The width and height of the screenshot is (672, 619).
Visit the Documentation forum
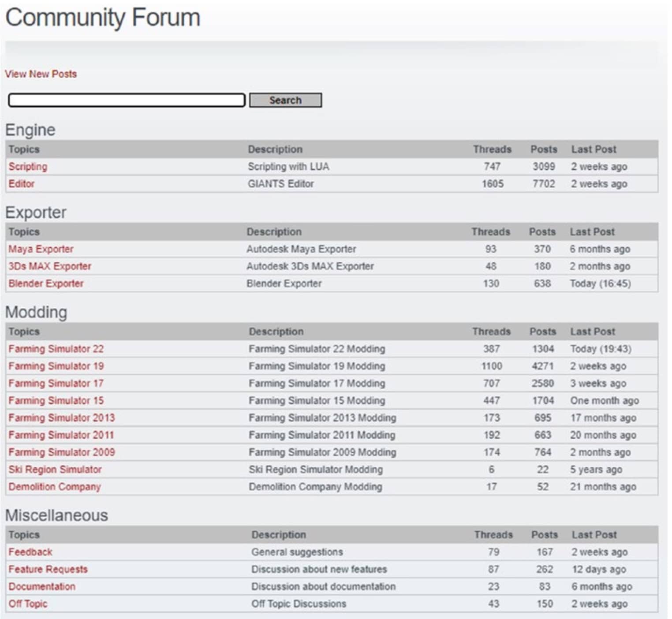point(42,586)
